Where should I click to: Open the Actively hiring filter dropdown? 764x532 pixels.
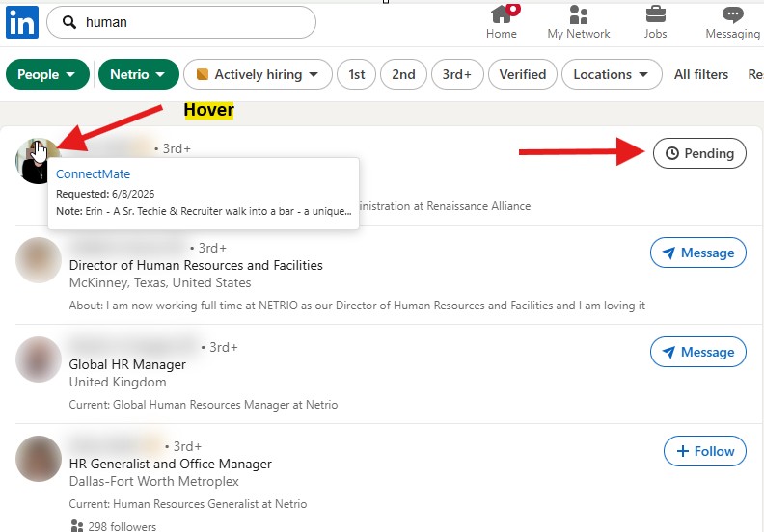[x=258, y=74]
